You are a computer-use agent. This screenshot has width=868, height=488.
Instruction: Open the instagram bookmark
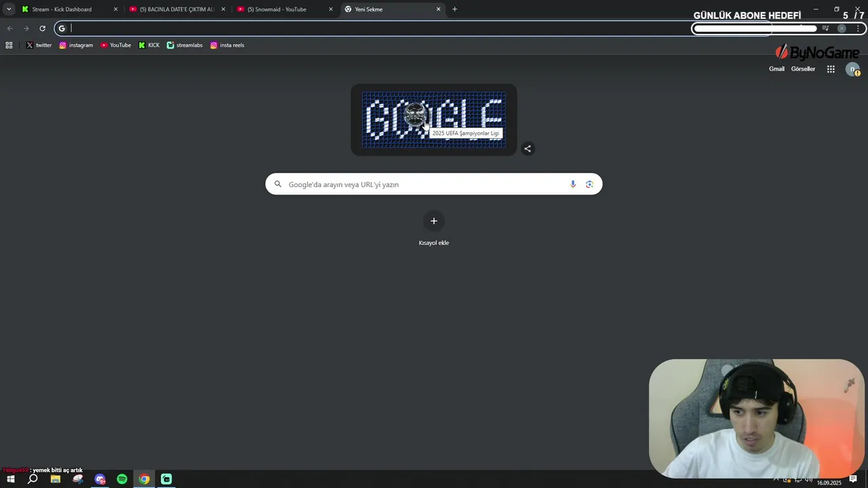[x=76, y=45]
